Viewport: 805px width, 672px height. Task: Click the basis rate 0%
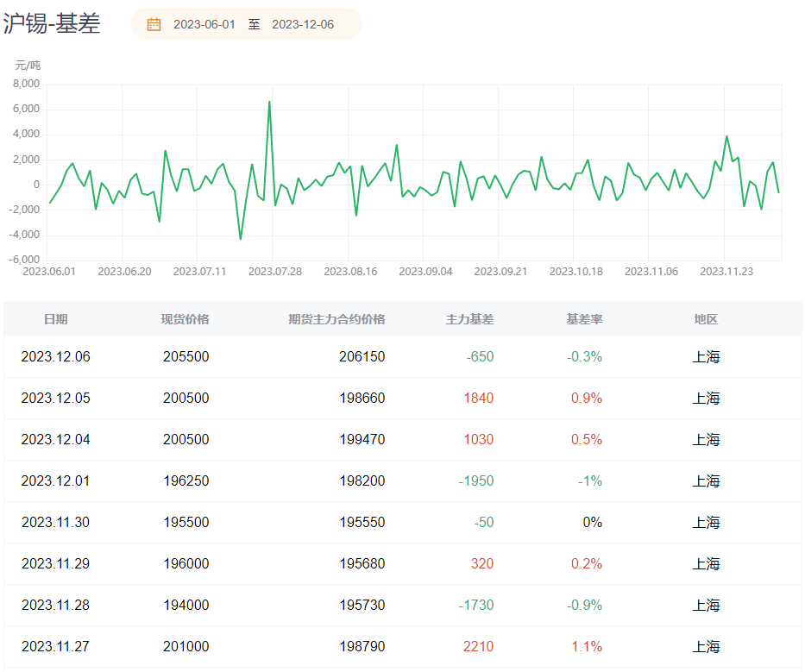pos(593,523)
